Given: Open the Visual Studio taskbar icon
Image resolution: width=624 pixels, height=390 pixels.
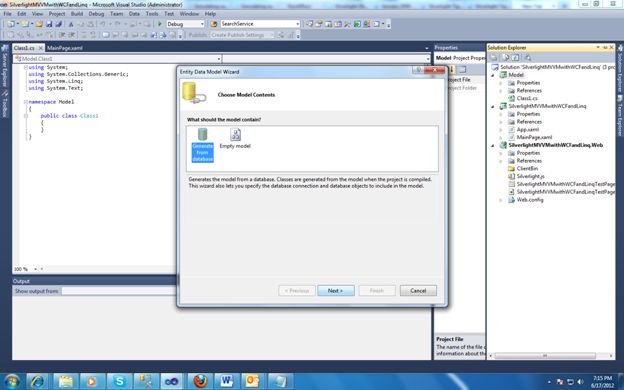Looking at the screenshot, I should [172, 381].
